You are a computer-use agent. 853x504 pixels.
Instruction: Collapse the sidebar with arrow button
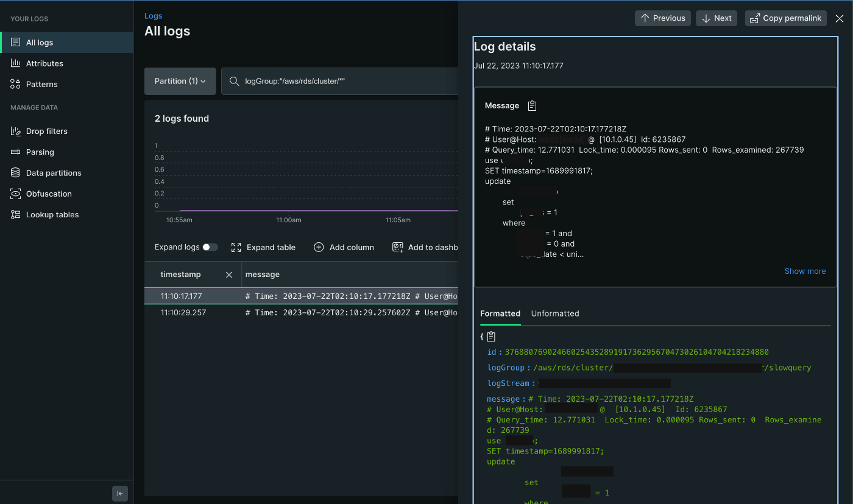coord(120,494)
